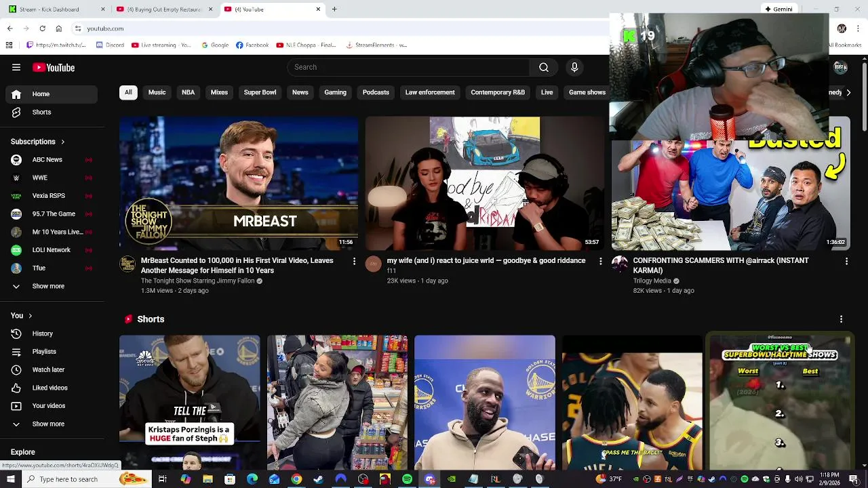Go back with browser back arrow
868x488 pixels.
pos(9,28)
